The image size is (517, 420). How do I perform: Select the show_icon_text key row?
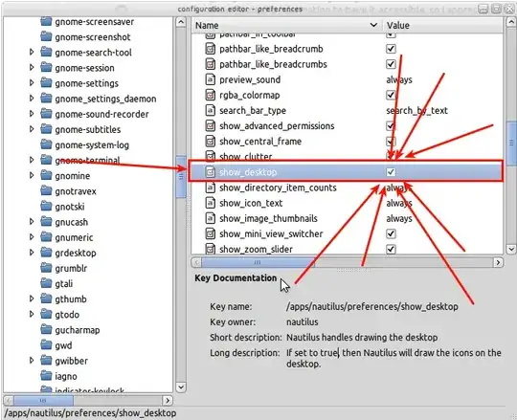(347, 203)
